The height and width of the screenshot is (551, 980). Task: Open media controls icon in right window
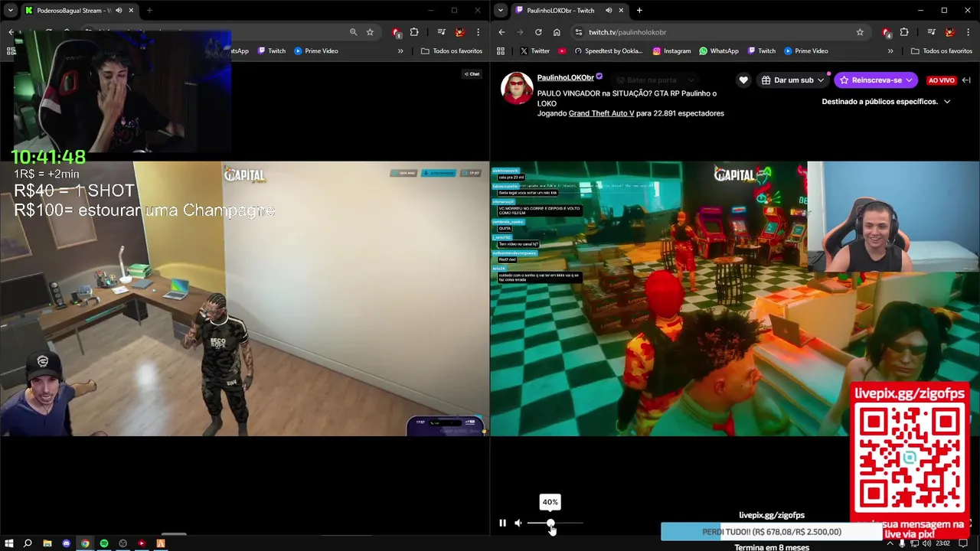931,32
